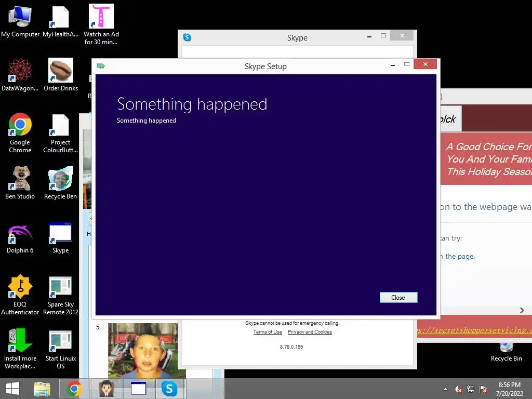Open DataWagon desktop shortcut

(x=20, y=75)
